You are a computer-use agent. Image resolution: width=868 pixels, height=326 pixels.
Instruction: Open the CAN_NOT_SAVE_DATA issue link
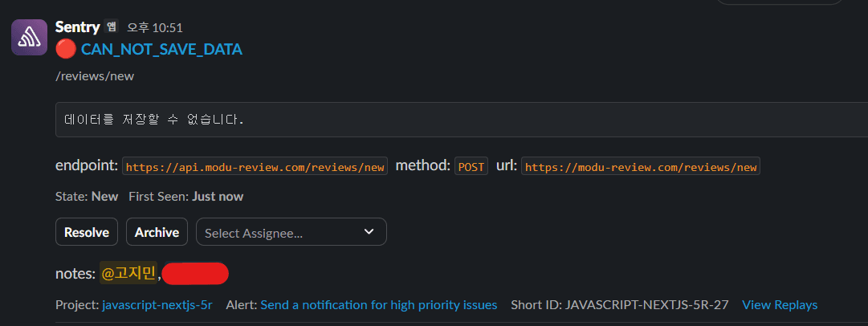click(x=161, y=49)
